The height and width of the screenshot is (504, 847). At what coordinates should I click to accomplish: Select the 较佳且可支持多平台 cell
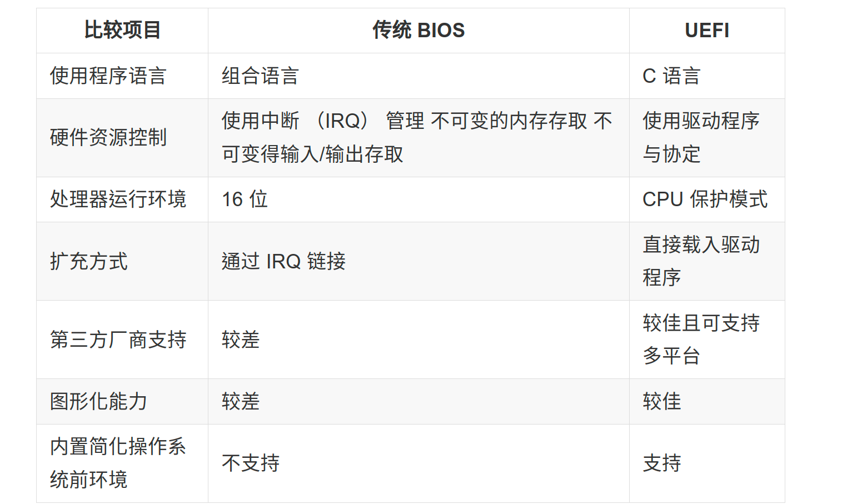[x=701, y=340]
